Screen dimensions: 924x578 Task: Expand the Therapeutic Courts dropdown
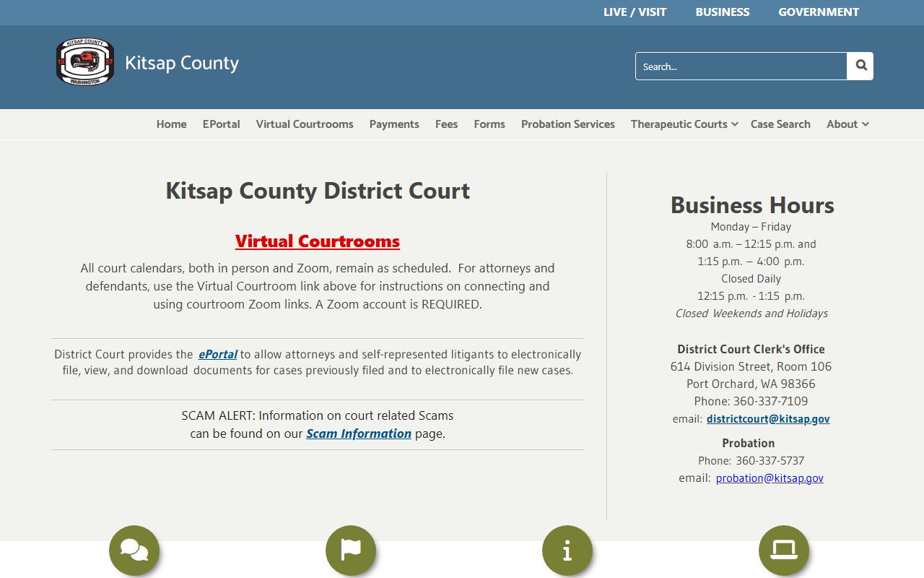pos(684,124)
